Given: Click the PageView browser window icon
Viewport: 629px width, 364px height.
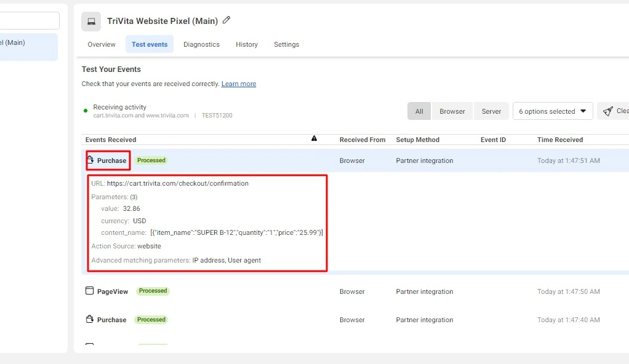Looking at the screenshot, I should [x=89, y=291].
